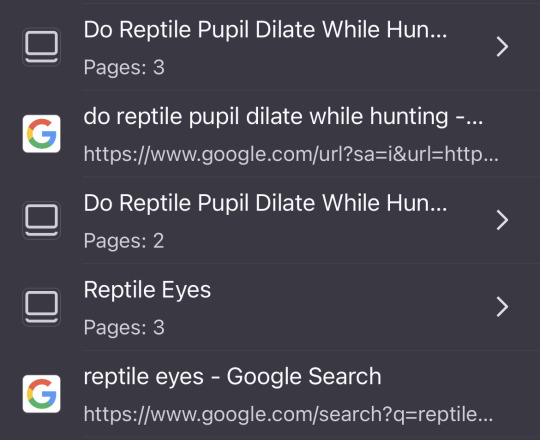Click the tab-group icon next to 'Reptile Eyes'
The height and width of the screenshot is (440, 540).
41,307
